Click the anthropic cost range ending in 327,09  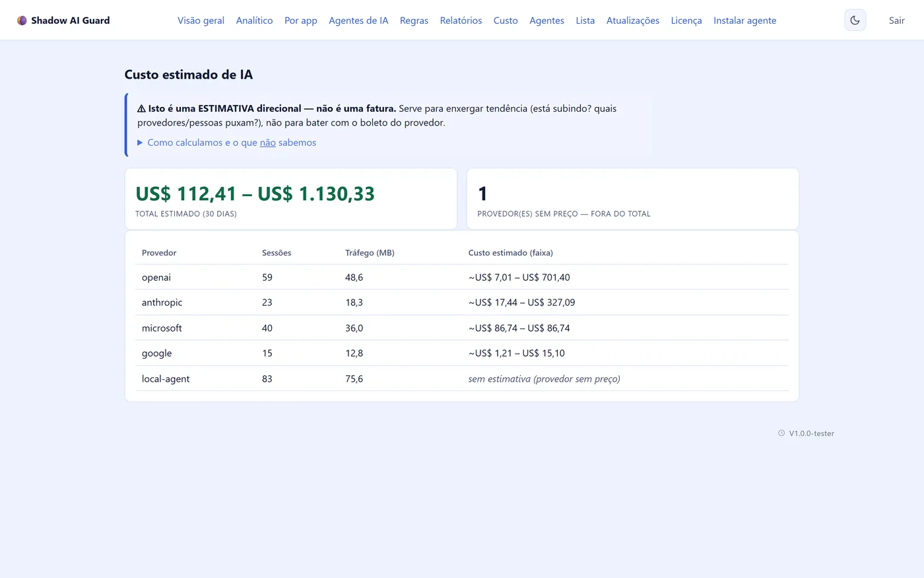tap(522, 303)
